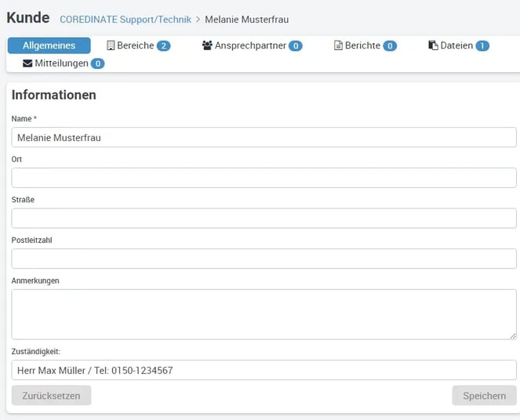Click the Postleitzahl input box

(264, 259)
